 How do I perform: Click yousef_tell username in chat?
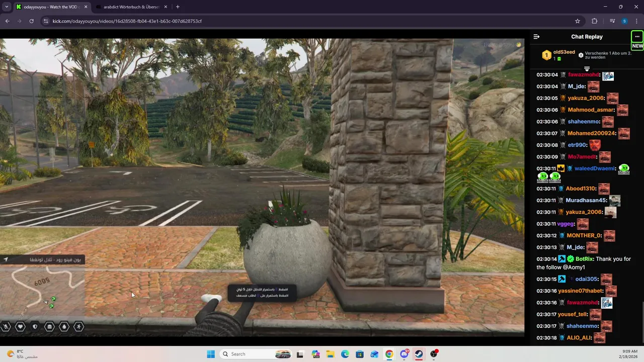573,314
